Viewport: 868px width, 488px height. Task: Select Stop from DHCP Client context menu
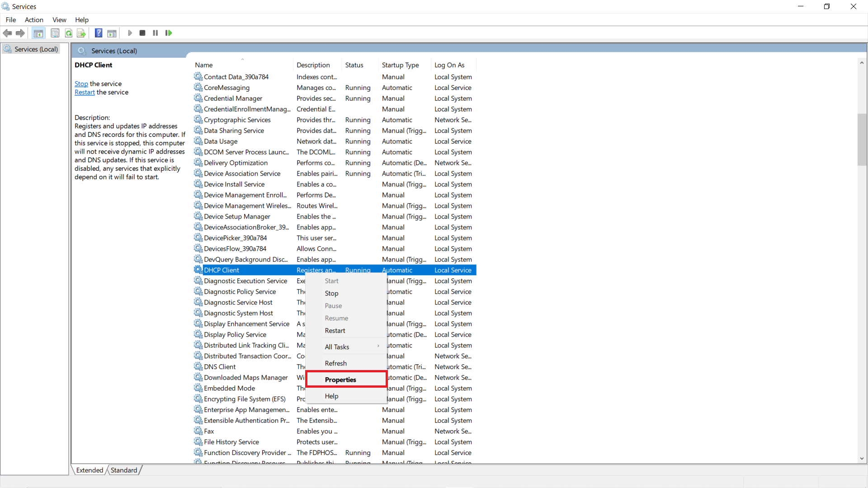[x=331, y=292]
